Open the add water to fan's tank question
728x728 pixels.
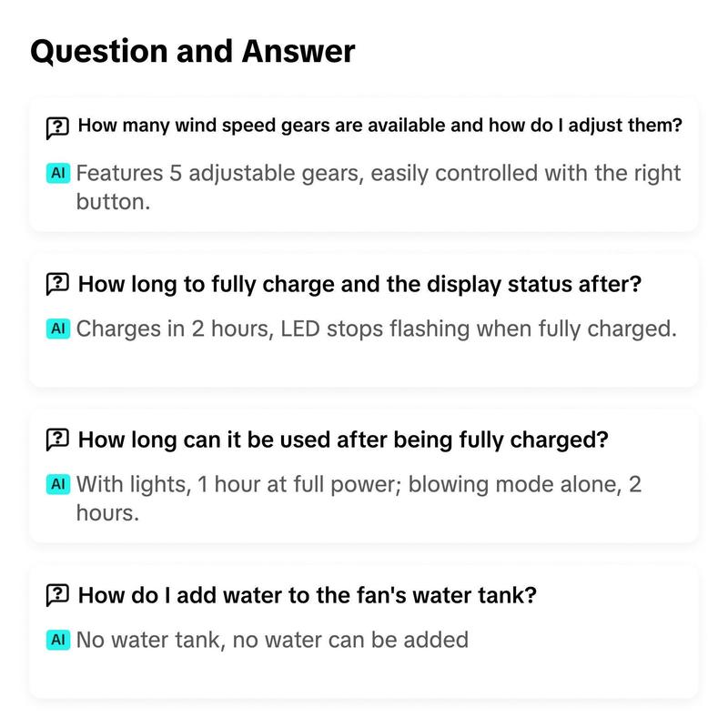coord(307,595)
